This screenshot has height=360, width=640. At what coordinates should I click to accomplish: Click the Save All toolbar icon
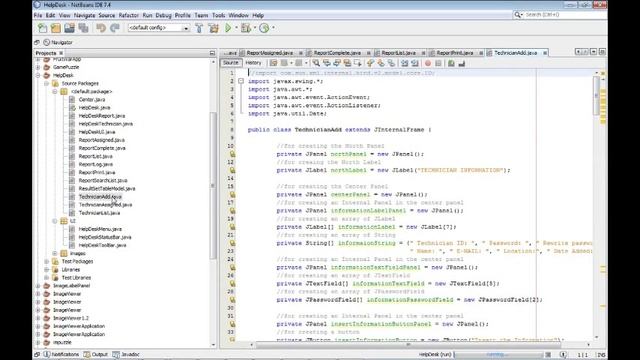(83, 28)
